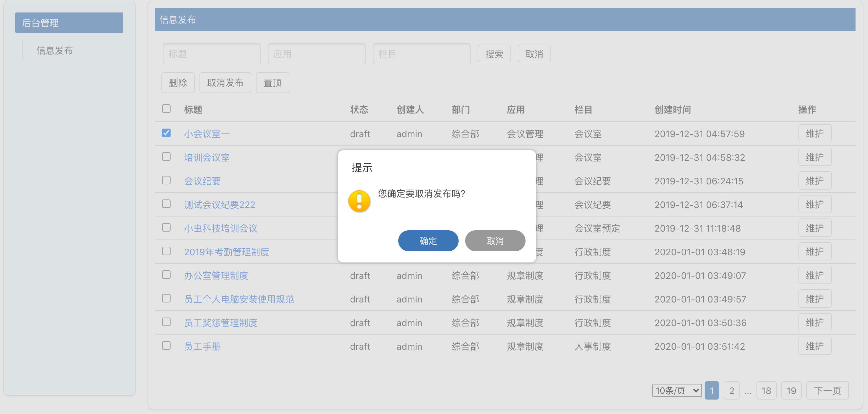868x414 pixels.
Task: Click the timestamp 2020-01-01 03:51:42
Action: tap(699, 346)
